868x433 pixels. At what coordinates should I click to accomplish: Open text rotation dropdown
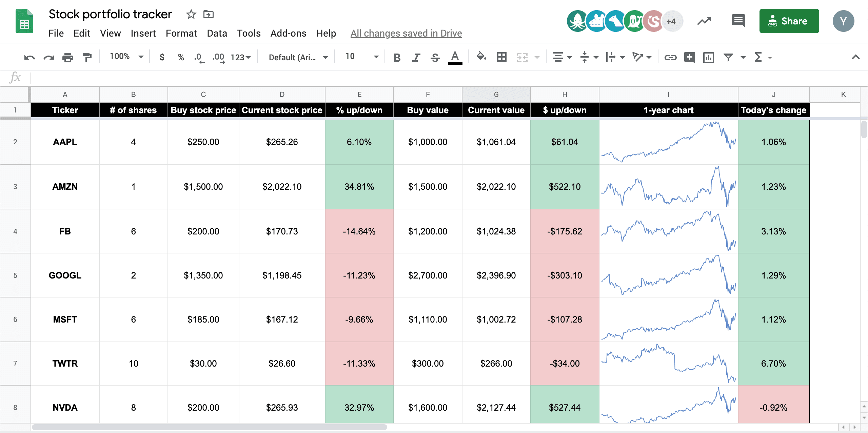642,57
